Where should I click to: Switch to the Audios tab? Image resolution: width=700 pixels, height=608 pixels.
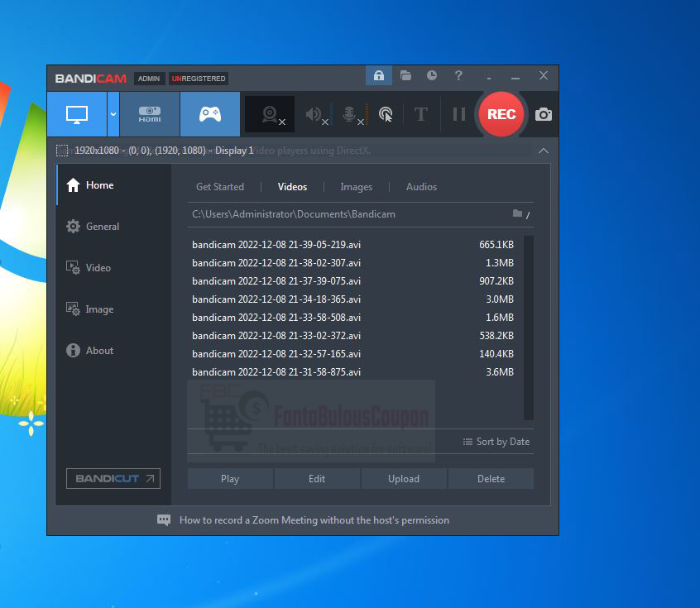tap(421, 187)
